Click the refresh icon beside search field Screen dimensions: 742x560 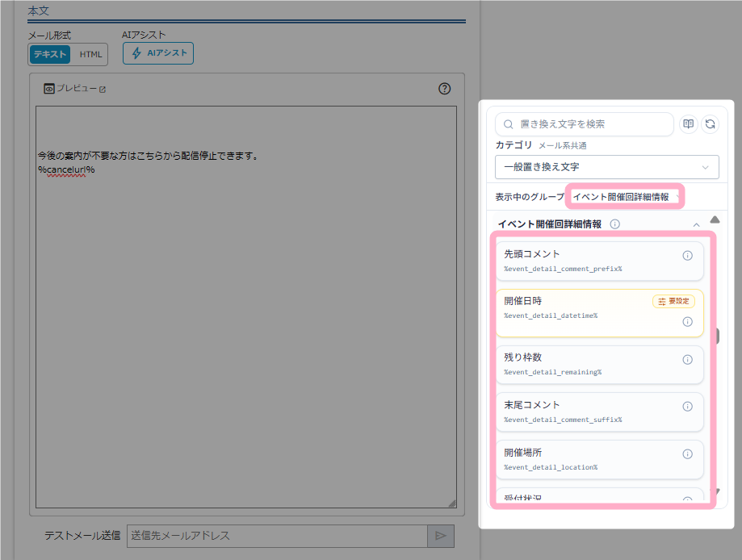[x=711, y=124]
